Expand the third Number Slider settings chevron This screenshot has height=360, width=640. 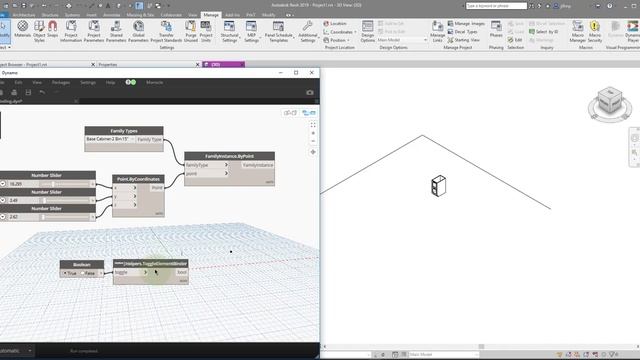click(3, 217)
